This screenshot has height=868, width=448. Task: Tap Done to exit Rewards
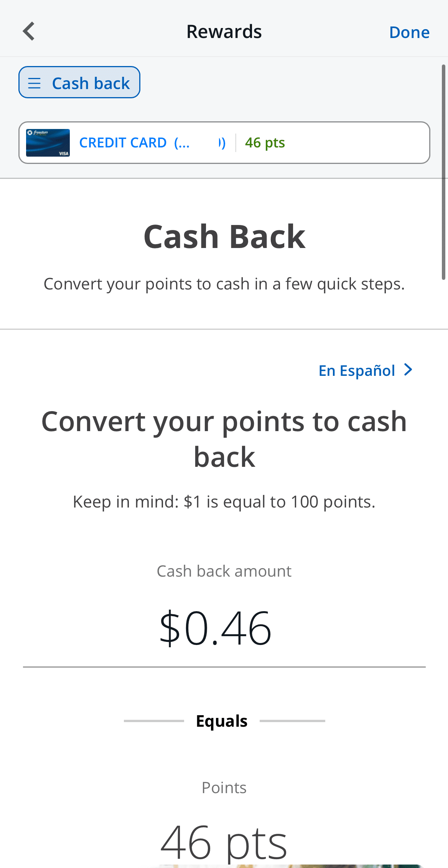409,32
